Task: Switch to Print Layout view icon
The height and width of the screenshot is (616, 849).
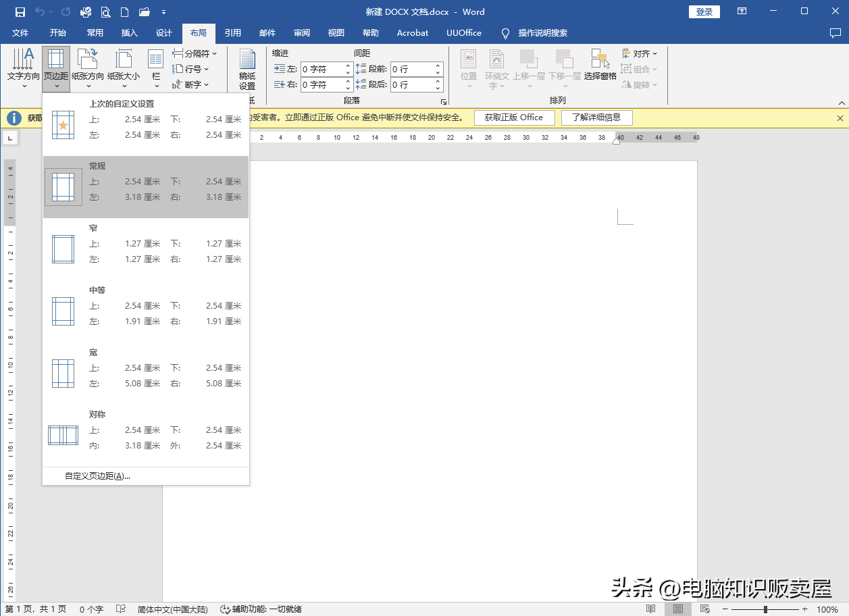Action: pyautogui.click(x=677, y=609)
